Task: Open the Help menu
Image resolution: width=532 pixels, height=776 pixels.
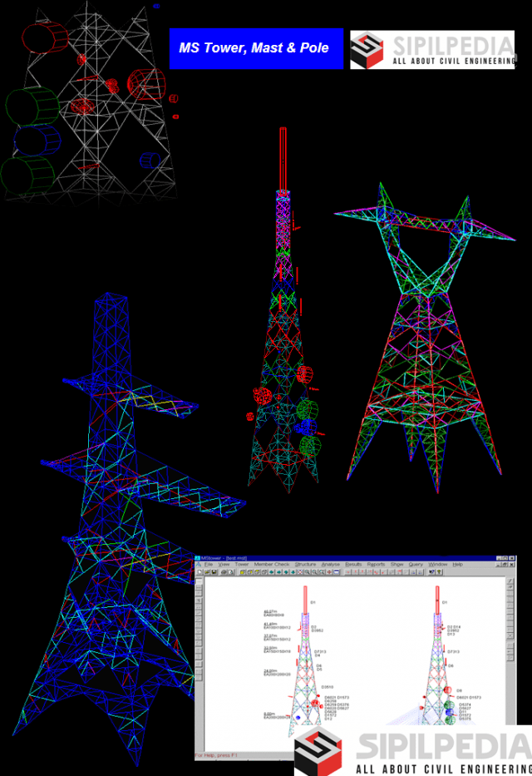Action: pos(457,565)
